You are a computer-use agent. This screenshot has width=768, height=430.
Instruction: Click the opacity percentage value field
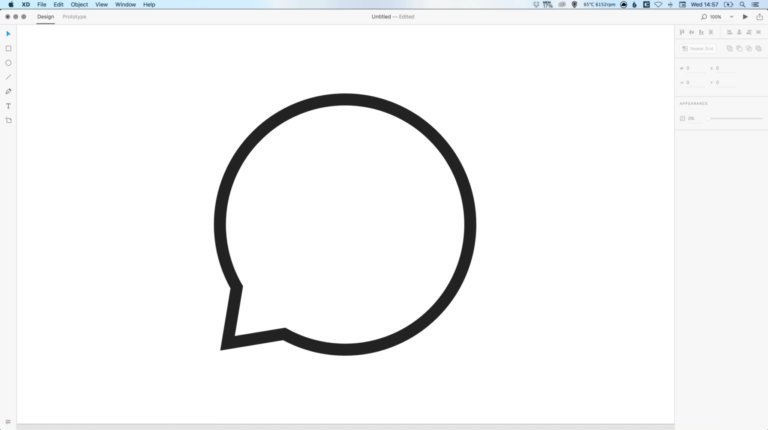point(696,118)
